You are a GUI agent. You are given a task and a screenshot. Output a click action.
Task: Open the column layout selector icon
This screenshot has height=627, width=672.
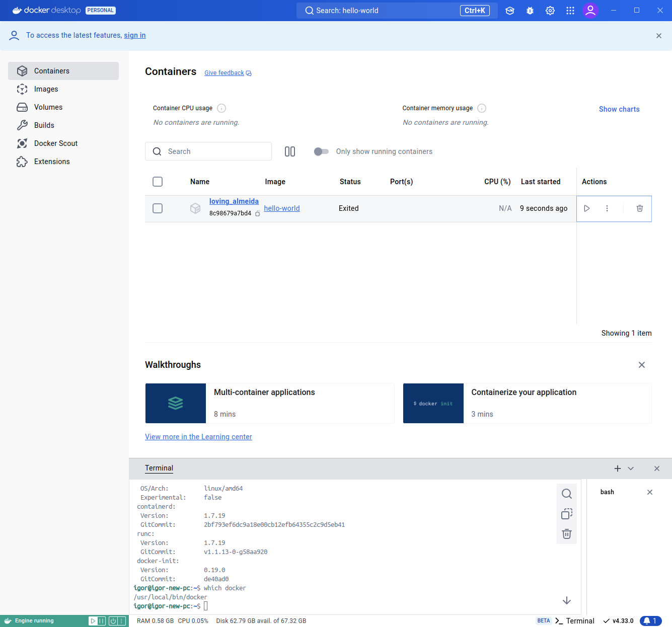(x=290, y=151)
